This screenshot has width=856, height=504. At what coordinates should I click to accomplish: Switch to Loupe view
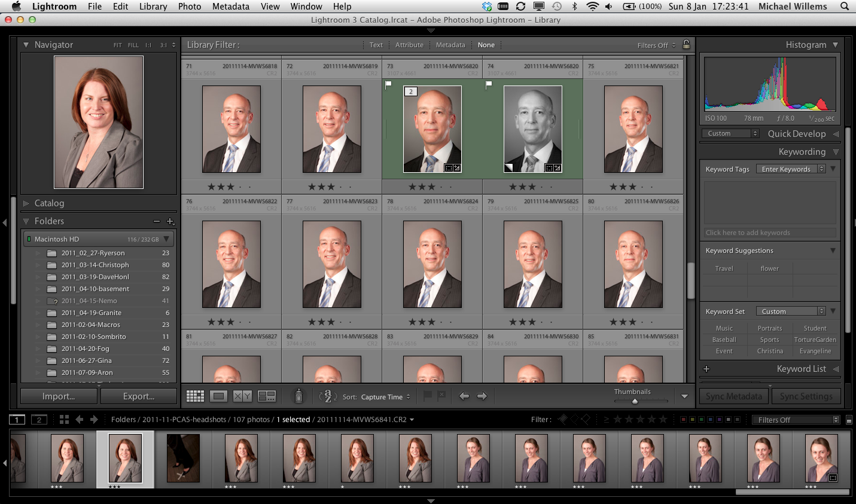(218, 396)
